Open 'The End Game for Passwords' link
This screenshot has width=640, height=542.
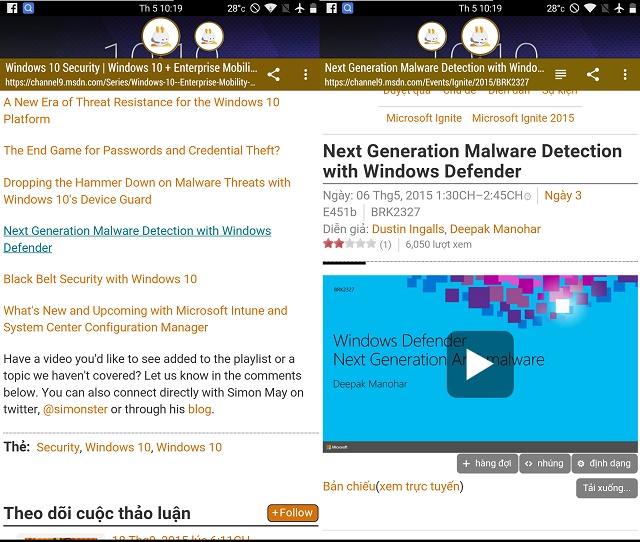[142, 150]
